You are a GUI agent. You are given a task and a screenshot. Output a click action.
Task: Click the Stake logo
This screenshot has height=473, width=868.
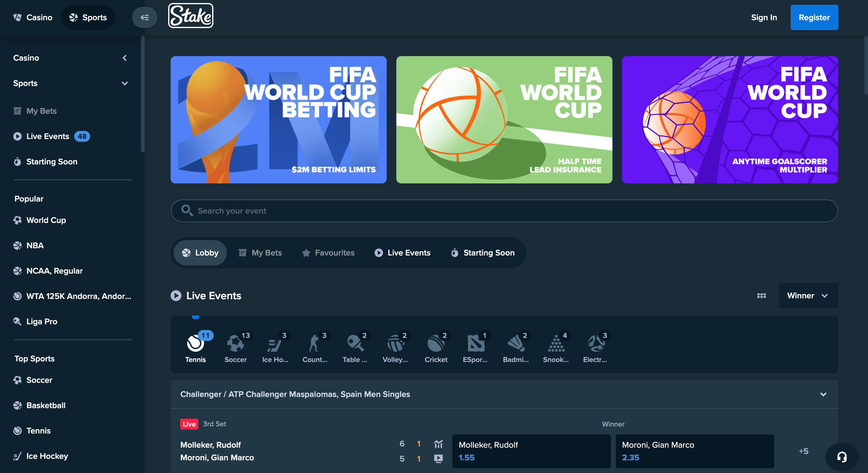pyautogui.click(x=191, y=16)
